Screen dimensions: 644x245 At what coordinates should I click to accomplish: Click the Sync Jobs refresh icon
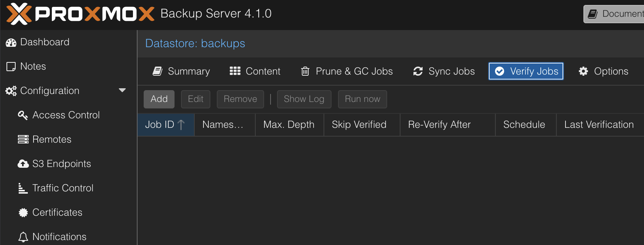tap(418, 71)
